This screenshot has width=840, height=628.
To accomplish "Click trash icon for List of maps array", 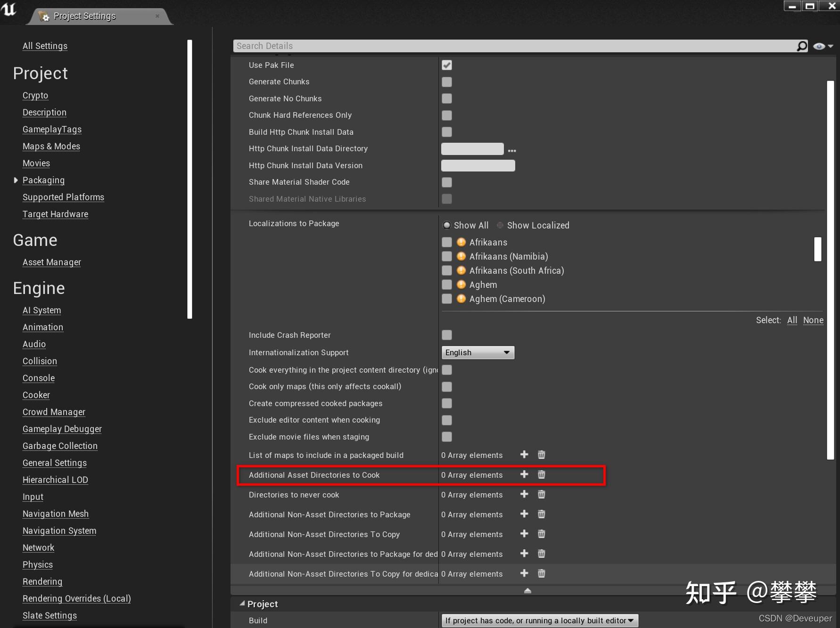I will (x=541, y=455).
